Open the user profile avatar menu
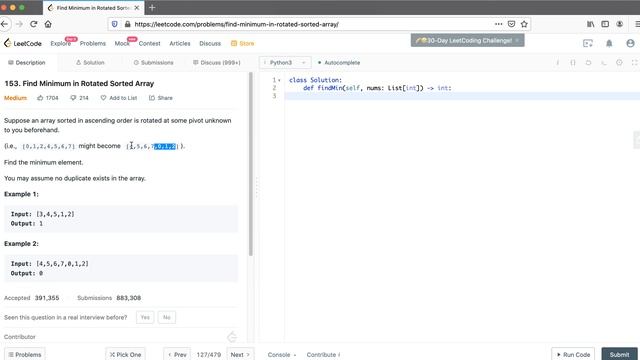640x360 pixels. [x=630, y=43]
